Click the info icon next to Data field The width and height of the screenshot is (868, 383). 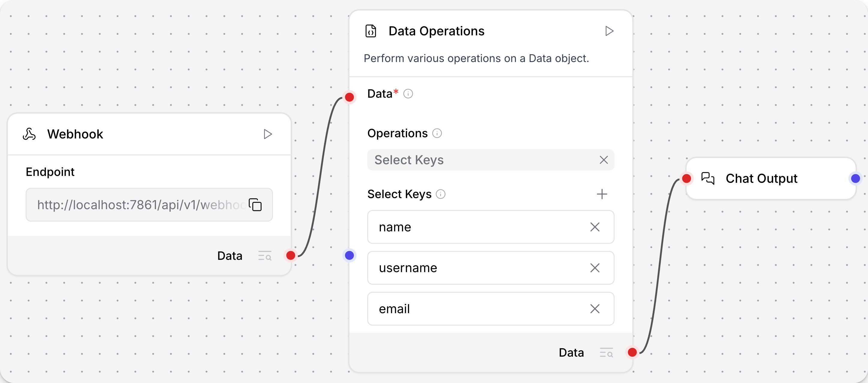409,94
